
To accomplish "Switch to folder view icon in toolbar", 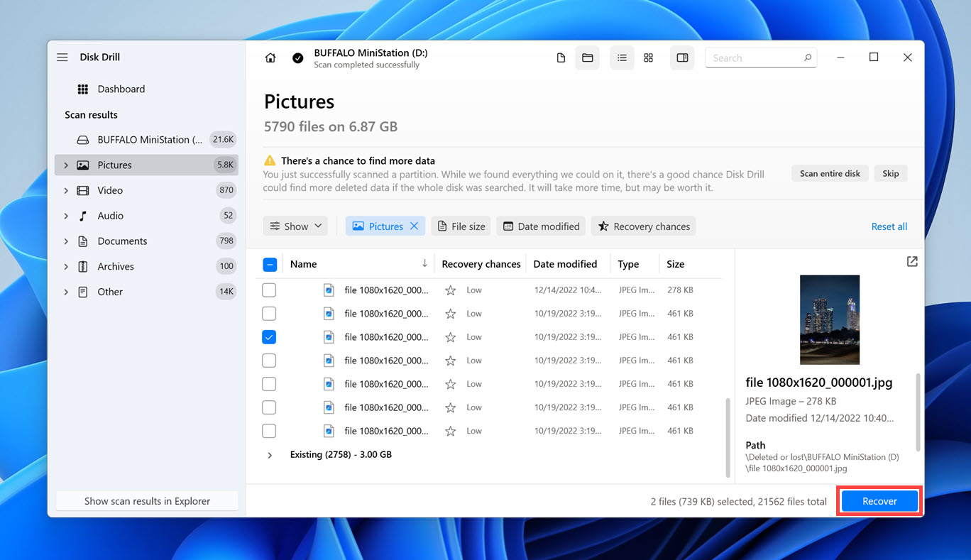I will point(588,58).
